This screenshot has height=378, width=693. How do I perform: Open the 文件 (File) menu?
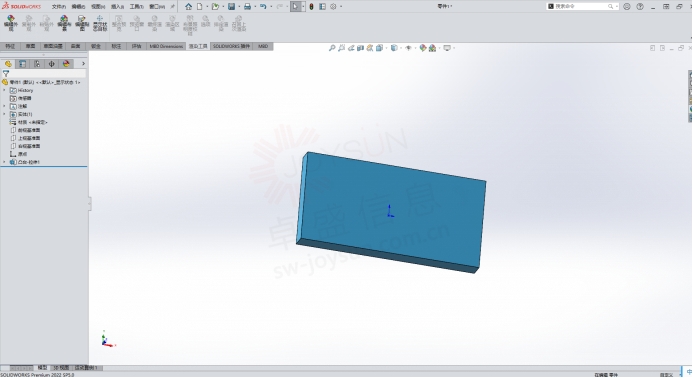coord(58,7)
